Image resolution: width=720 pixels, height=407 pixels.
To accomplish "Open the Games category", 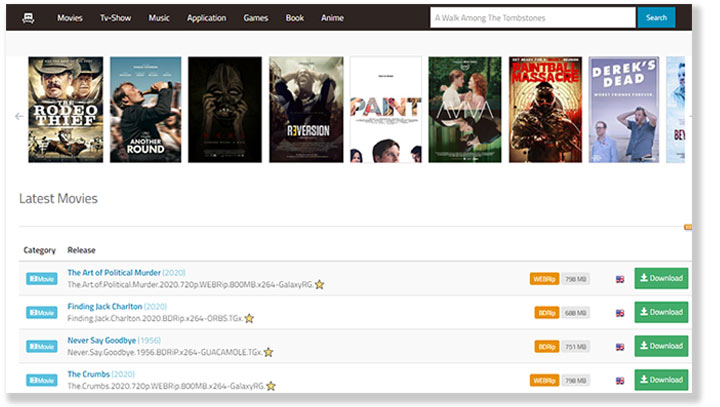I will (256, 18).
